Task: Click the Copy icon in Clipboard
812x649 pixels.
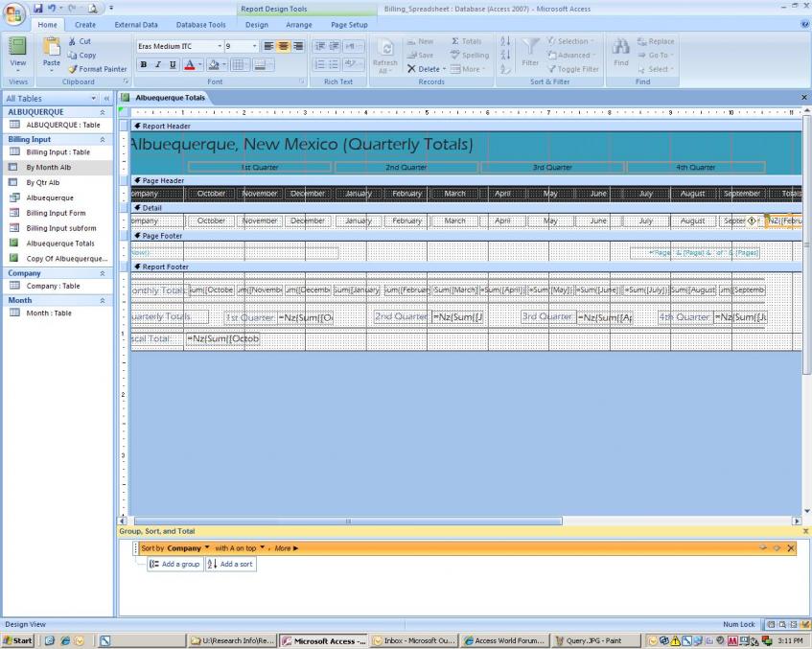Action: 73,56
